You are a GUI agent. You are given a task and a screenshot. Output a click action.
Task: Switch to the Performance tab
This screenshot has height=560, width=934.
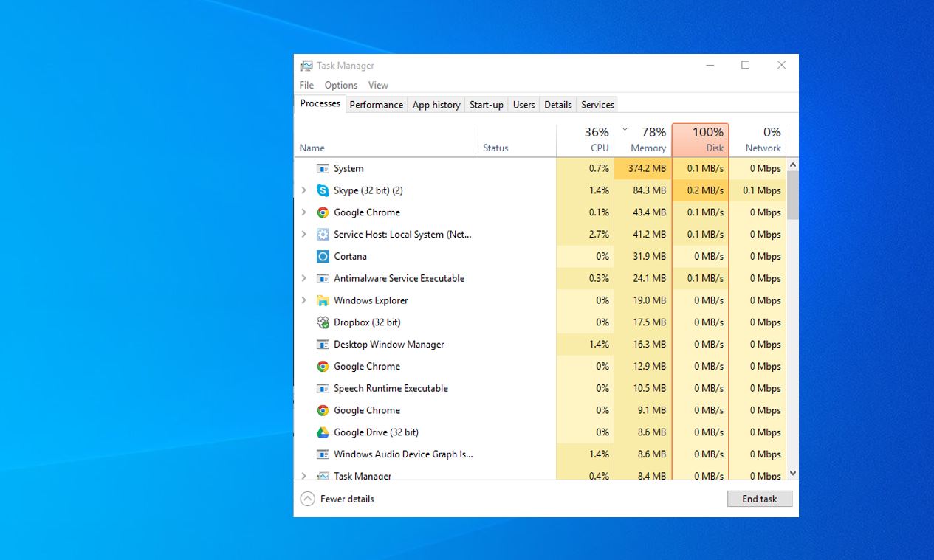point(376,104)
